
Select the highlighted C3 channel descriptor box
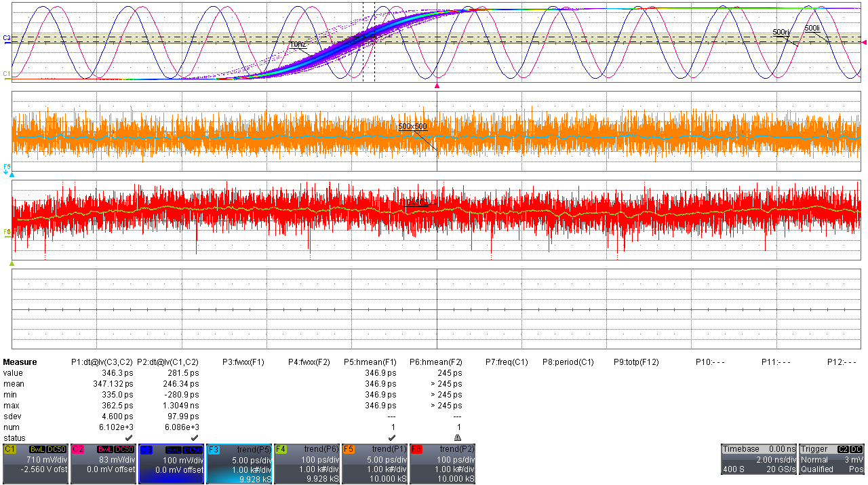click(x=171, y=464)
